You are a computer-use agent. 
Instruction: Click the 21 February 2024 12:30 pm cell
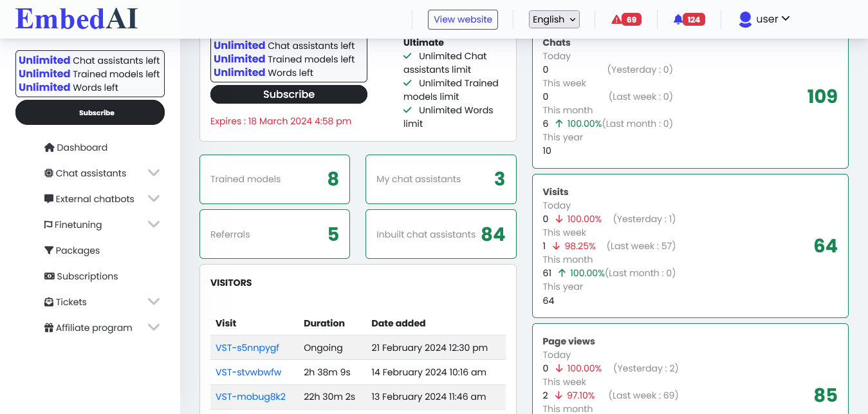point(430,348)
